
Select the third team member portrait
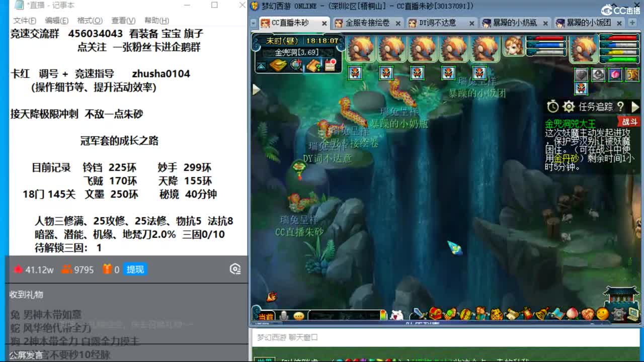click(423, 48)
